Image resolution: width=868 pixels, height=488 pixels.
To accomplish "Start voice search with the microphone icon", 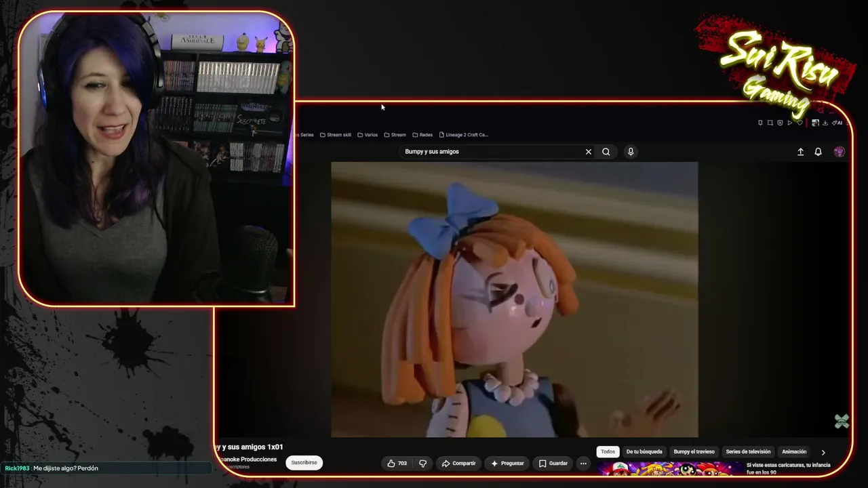I will [x=631, y=152].
